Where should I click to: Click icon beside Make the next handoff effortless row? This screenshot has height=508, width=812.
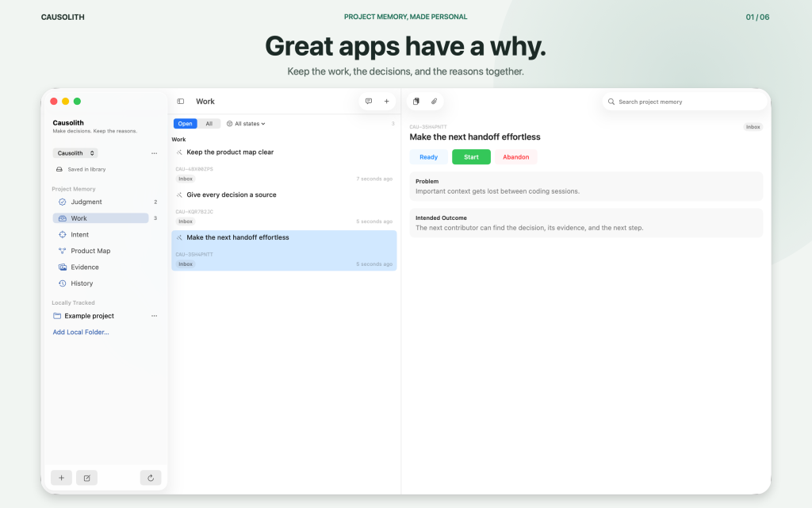pyautogui.click(x=179, y=237)
